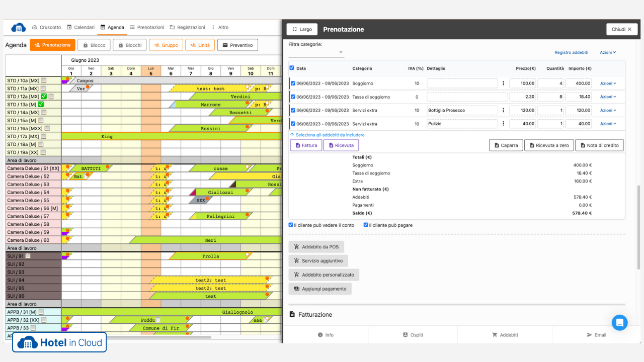Viewport: 644px width, 362px height.
Task: Click three-dot menu on Soggiorno charge row
Action: [x=503, y=83]
